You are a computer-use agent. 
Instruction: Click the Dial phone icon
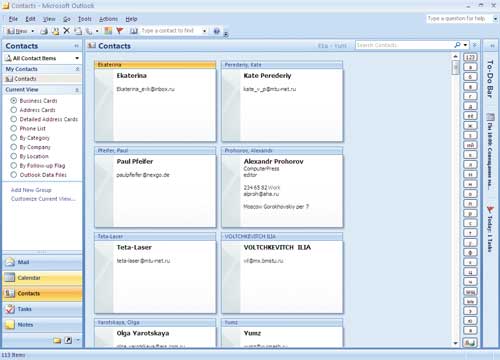tap(89, 31)
